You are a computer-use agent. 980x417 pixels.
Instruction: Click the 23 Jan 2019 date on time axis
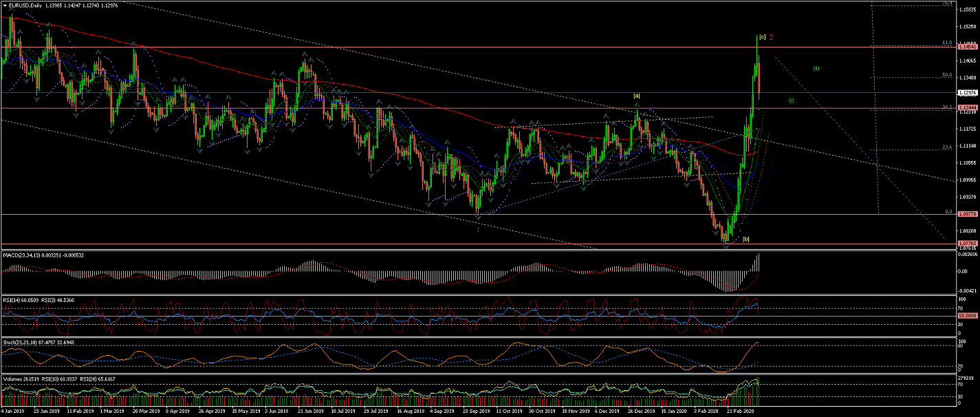[x=47, y=412]
